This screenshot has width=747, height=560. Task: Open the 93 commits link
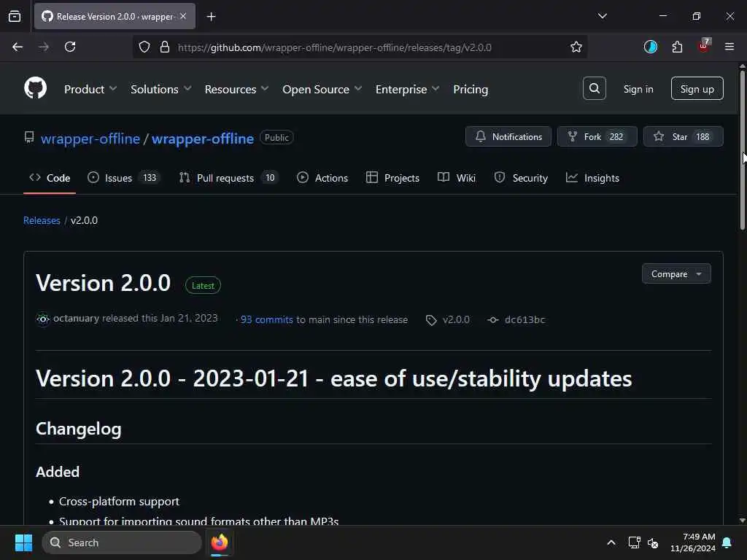pyautogui.click(x=267, y=319)
